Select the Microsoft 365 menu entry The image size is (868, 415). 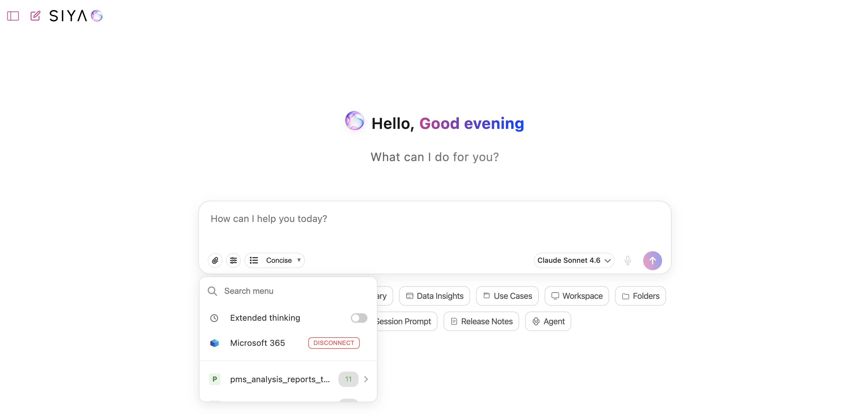pos(257,343)
